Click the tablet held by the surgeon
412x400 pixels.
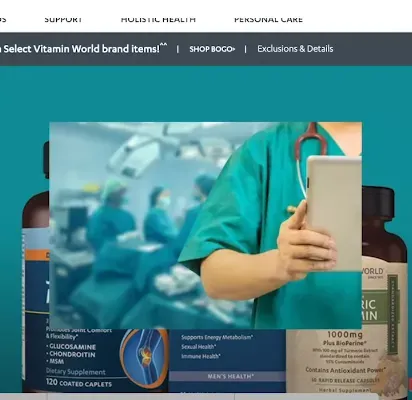pos(334,213)
